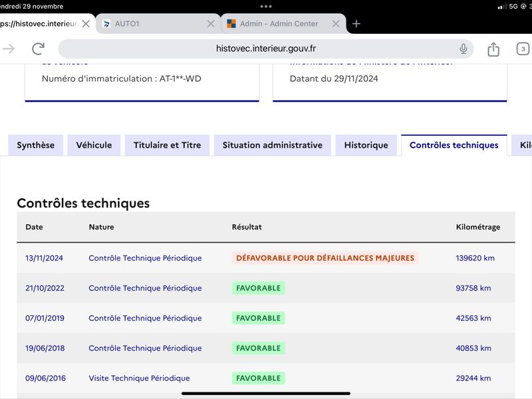This screenshot has height=399, width=532.
Task: Select the date 07/01/2019
Action: (45, 319)
